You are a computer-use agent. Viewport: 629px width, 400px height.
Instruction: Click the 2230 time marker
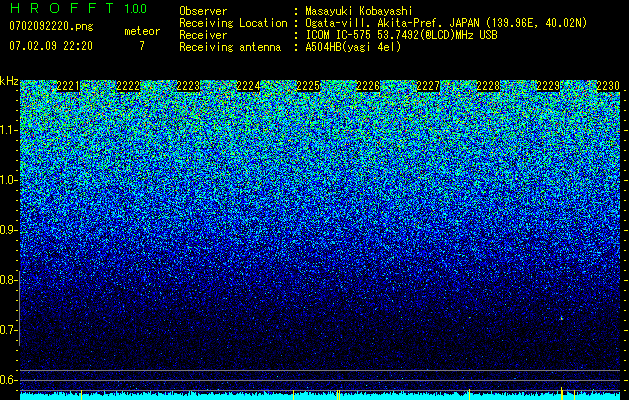(x=608, y=86)
